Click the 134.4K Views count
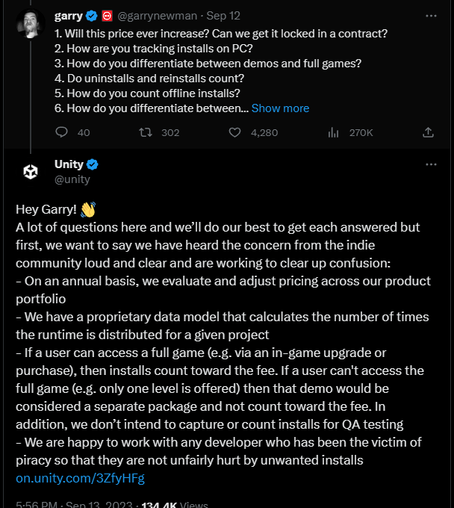The height and width of the screenshot is (508, 454). tap(175, 504)
